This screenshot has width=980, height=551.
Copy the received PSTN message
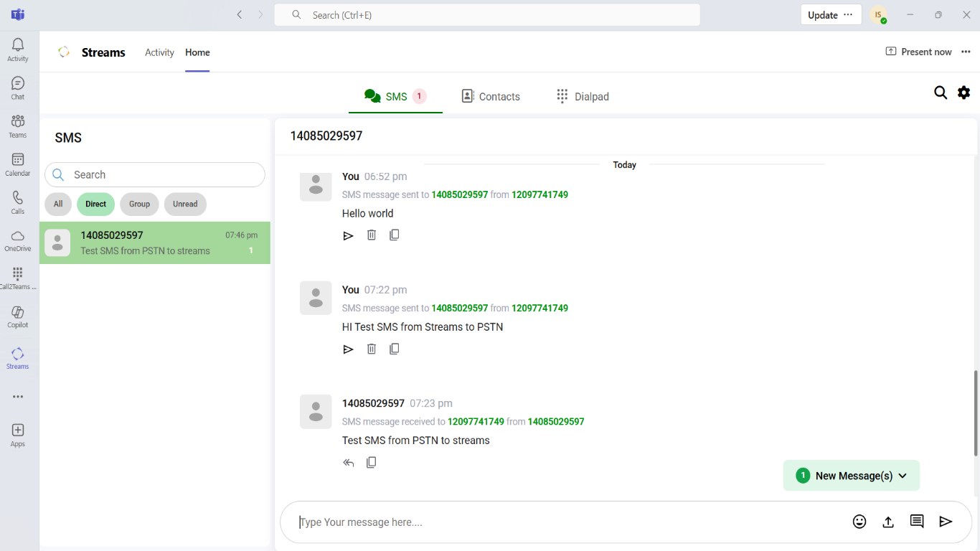371,463
